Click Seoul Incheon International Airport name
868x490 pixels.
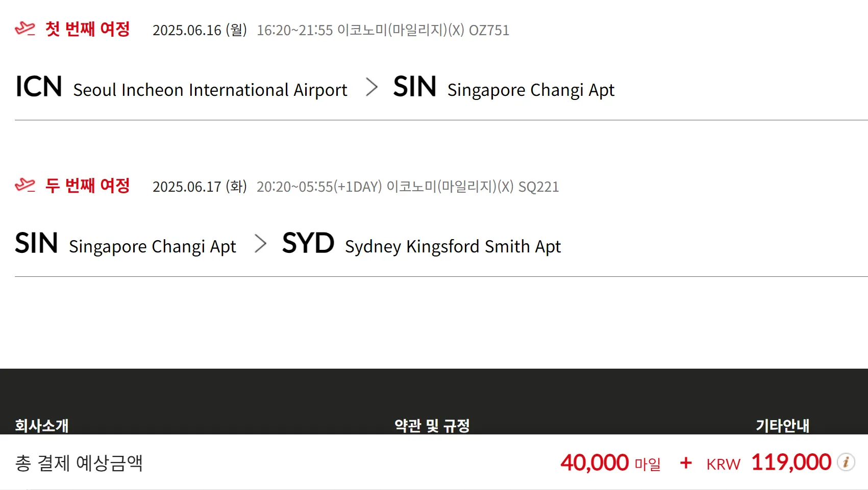click(x=210, y=90)
